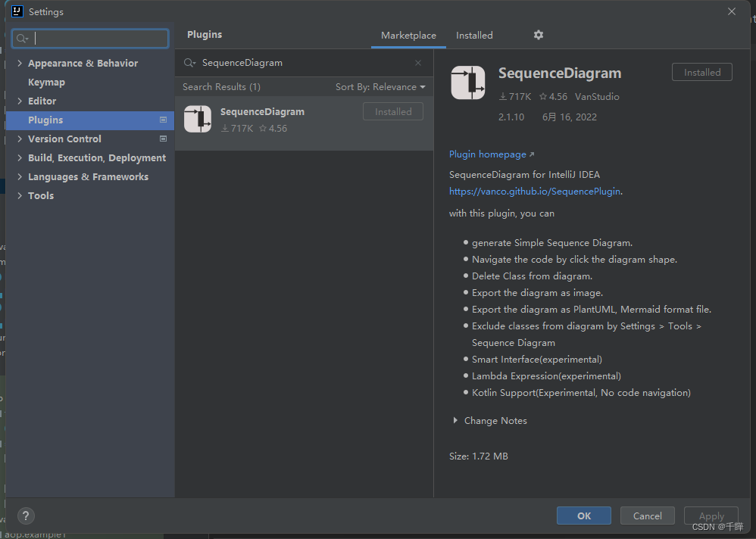756x539 pixels.
Task: Click the Size: 1.72 MB text
Action: click(x=478, y=456)
